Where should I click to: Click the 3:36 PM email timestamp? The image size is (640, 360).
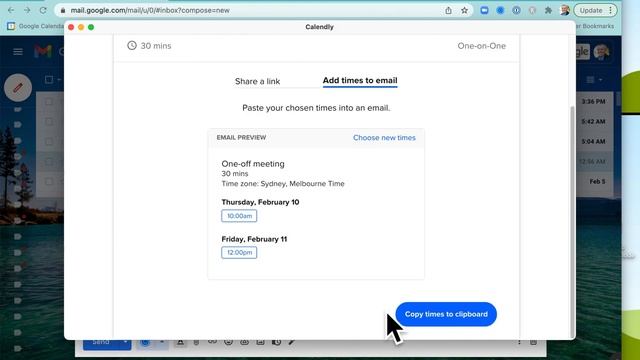[593, 101]
